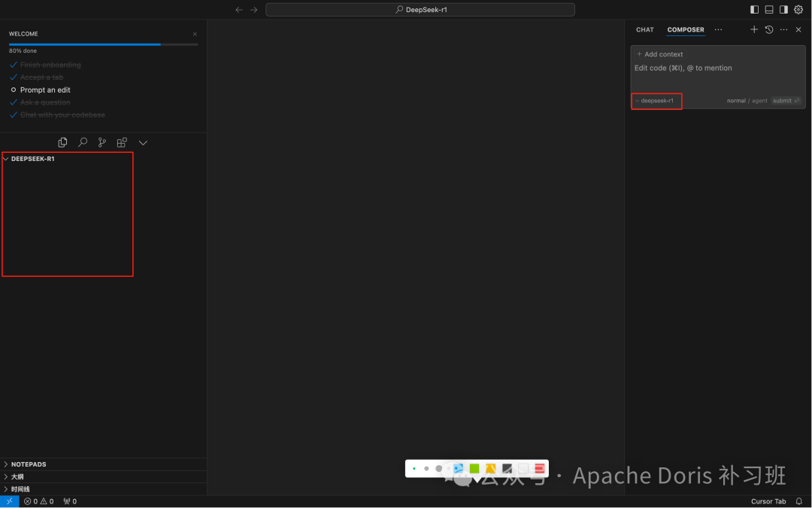The image size is (812, 508).
Task: Select normal composer mode
Action: pos(736,101)
